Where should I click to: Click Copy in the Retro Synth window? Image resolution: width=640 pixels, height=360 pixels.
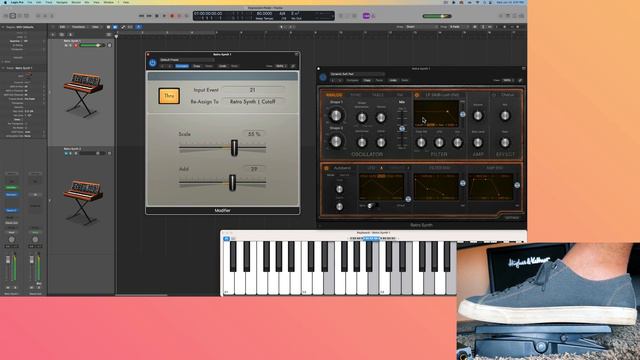(x=367, y=80)
